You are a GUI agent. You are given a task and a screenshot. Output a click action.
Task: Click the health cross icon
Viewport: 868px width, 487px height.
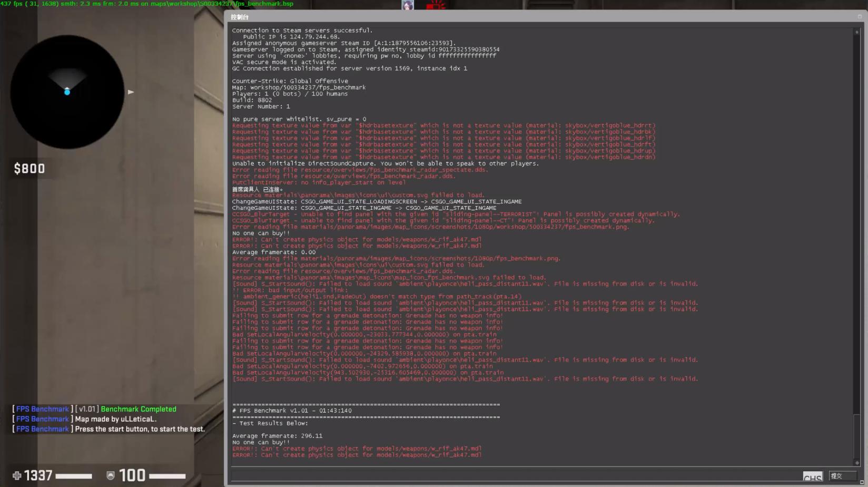pyautogui.click(x=17, y=476)
